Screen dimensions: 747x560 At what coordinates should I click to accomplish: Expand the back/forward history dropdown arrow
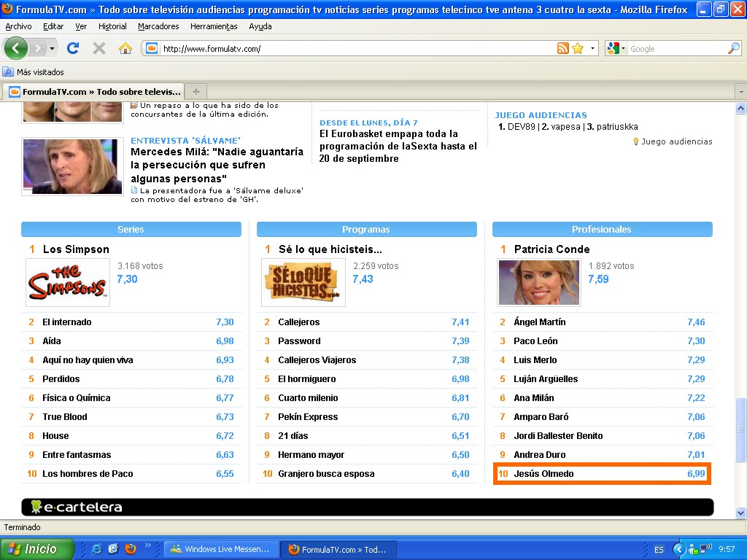click(52, 49)
